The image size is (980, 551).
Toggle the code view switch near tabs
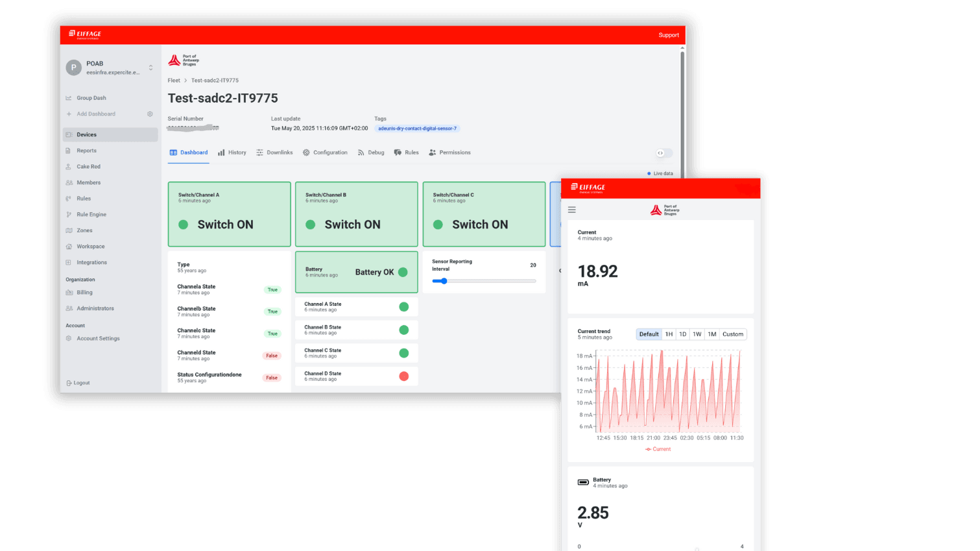click(663, 153)
